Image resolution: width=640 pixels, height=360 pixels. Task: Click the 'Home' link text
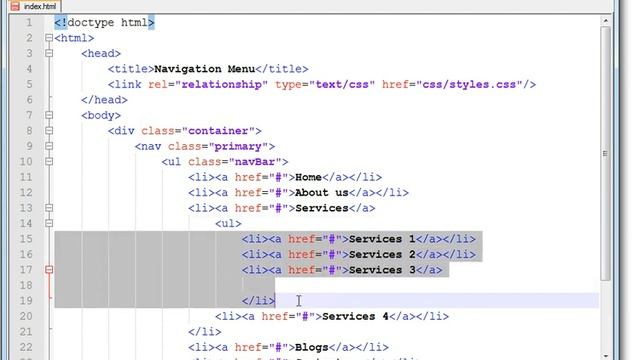(x=308, y=177)
